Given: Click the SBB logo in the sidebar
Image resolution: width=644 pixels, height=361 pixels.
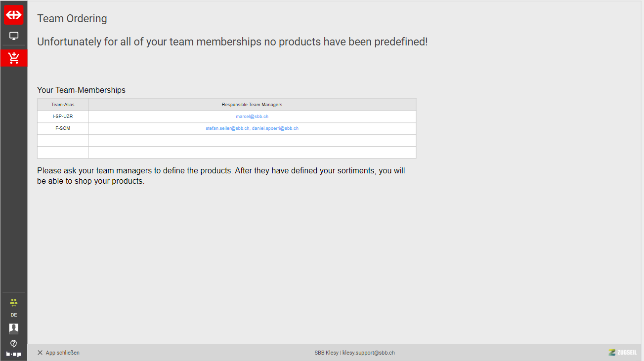Looking at the screenshot, I should (x=14, y=15).
